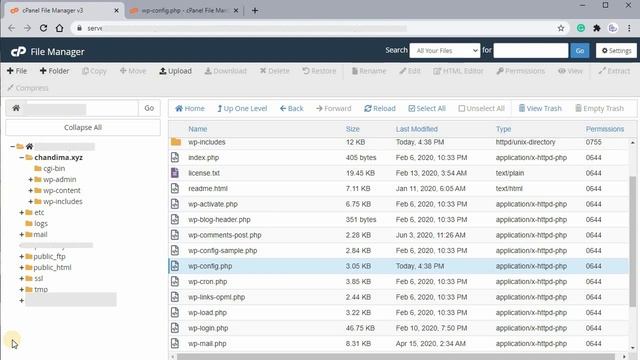Click Empty Trash

tap(599, 108)
